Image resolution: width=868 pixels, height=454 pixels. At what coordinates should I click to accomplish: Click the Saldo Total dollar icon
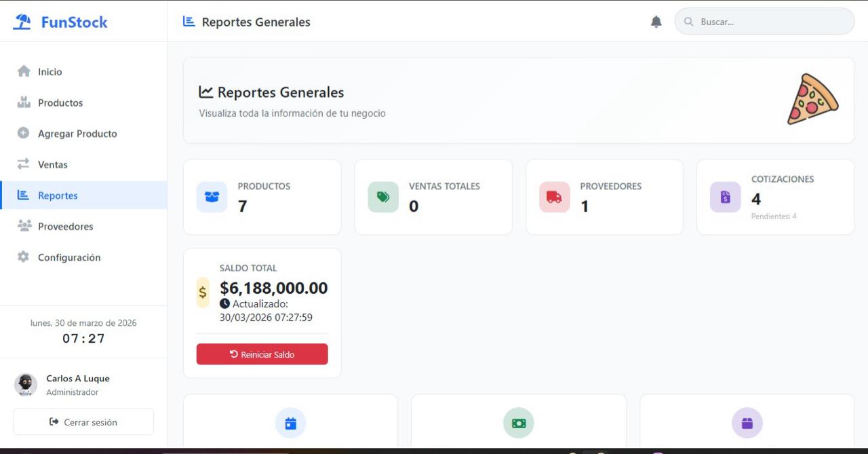(x=203, y=292)
